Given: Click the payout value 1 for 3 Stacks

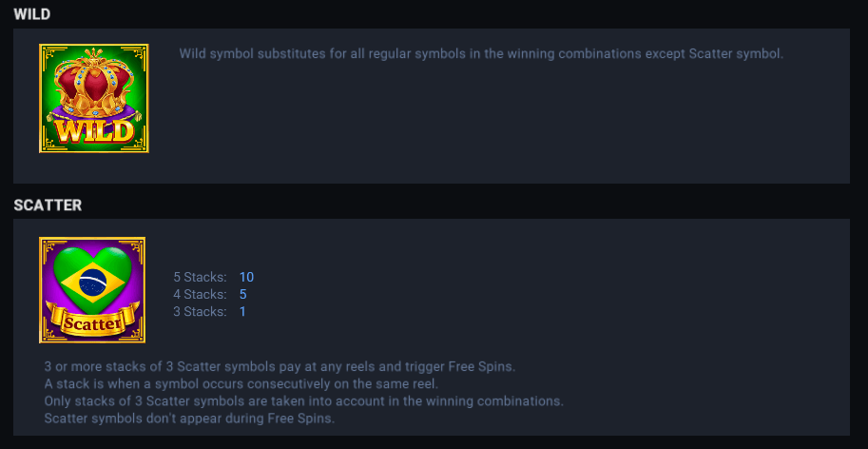Looking at the screenshot, I should click(242, 311).
